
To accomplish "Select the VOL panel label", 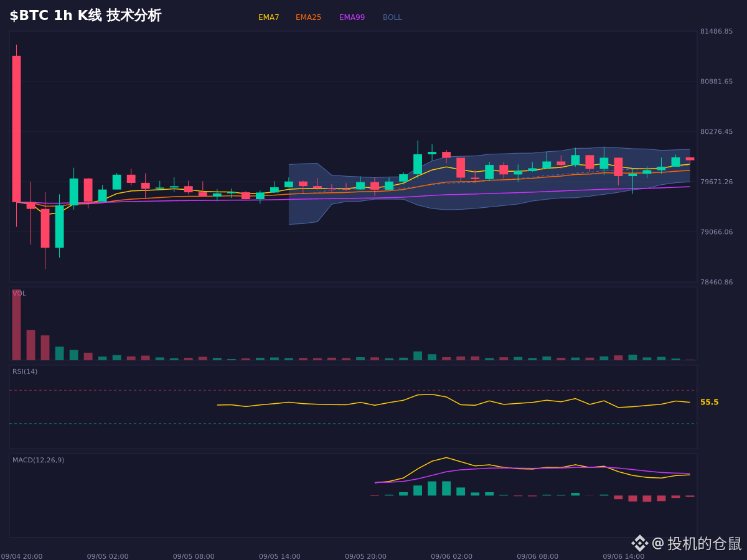I will pyautogui.click(x=19, y=294).
